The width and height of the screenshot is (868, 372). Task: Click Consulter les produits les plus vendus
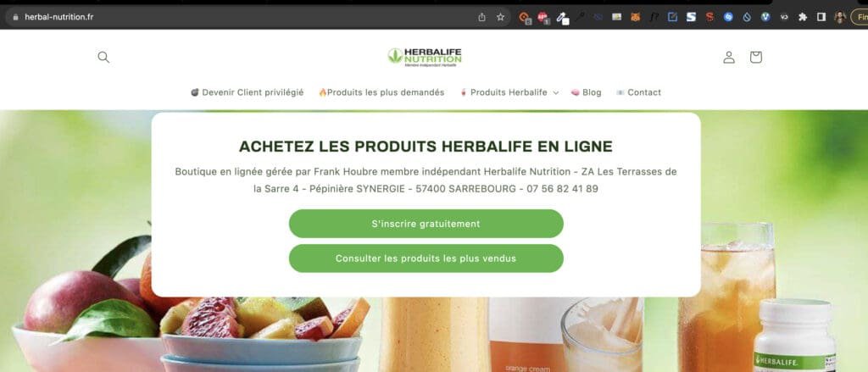[x=426, y=258]
